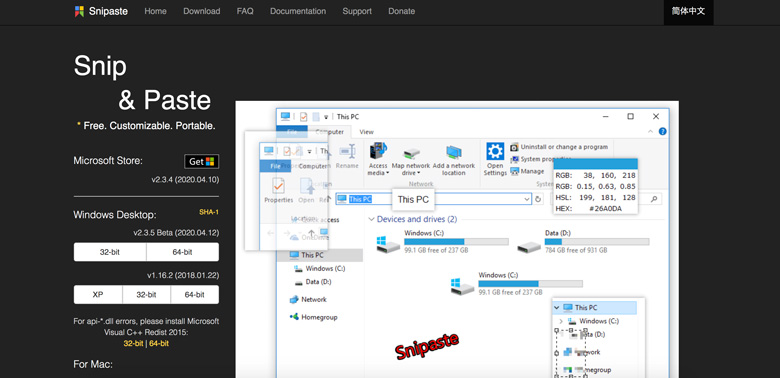Click the 784 GB free of 931 GB text
780x378 pixels.
576,250
